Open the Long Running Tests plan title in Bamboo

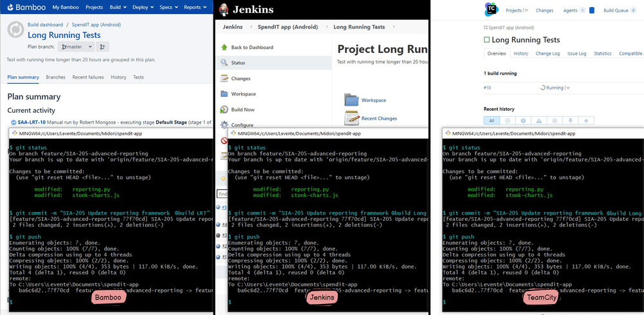[x=64, y=35]
